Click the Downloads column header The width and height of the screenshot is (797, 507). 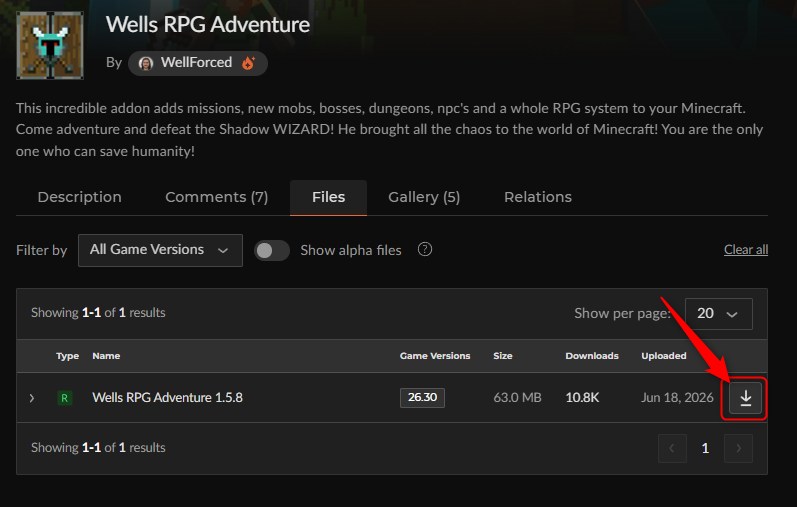[x=592, y=356]
